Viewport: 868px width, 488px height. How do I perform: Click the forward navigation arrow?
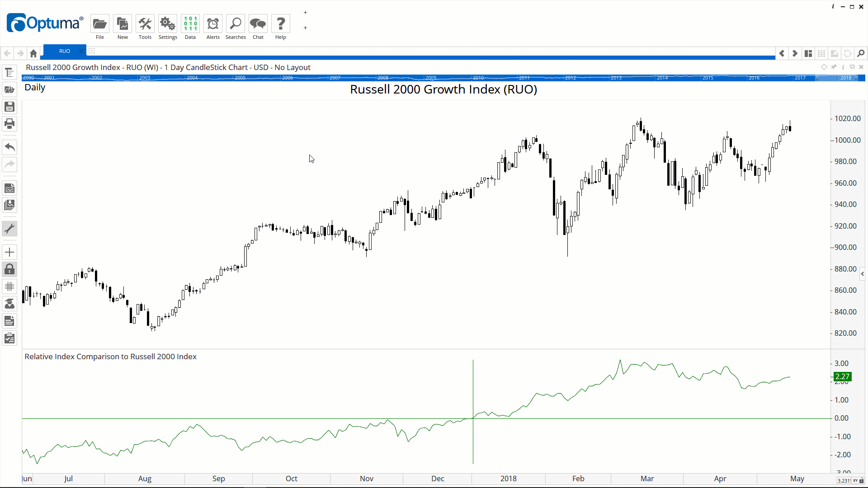click(20, 53)
